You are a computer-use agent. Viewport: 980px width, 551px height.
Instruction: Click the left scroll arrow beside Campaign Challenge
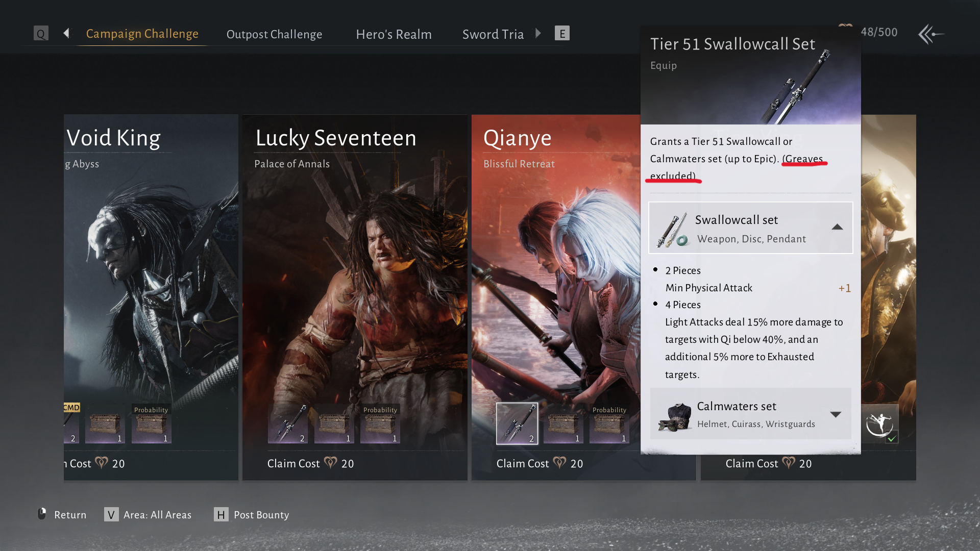pyautogui.click(x=66, y=33)
